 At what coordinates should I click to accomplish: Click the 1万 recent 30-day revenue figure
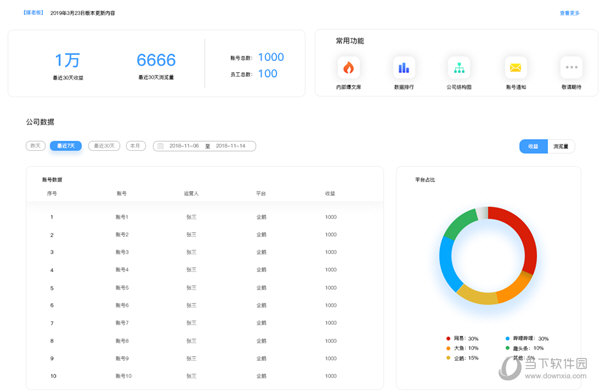click(67, 60)
